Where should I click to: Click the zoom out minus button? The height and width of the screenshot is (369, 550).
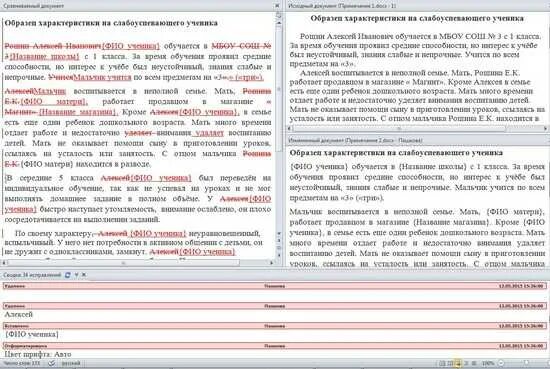pos(501,363)
